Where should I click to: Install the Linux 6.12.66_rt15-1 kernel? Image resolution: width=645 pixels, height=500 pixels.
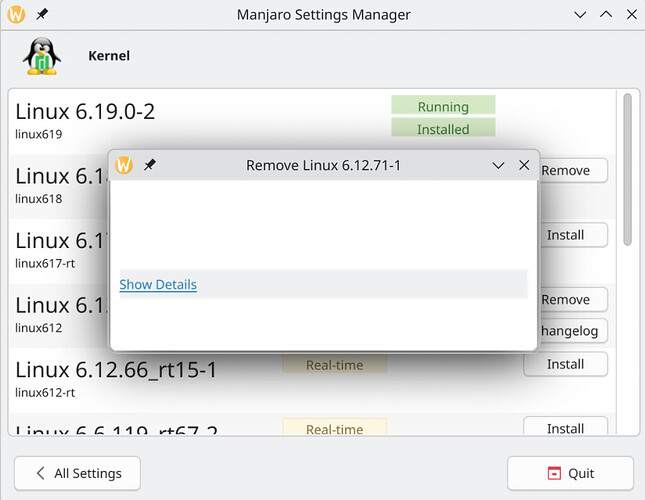565,364
